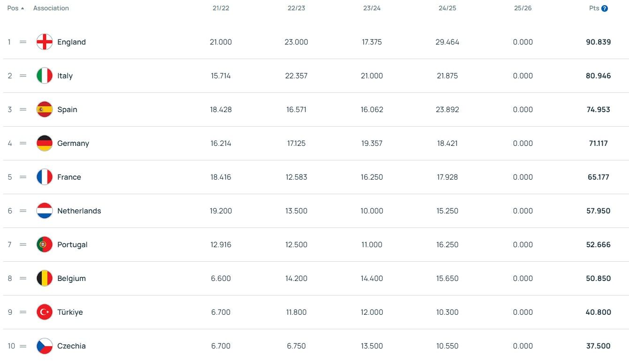Click the Czechia flag icon

45,346
